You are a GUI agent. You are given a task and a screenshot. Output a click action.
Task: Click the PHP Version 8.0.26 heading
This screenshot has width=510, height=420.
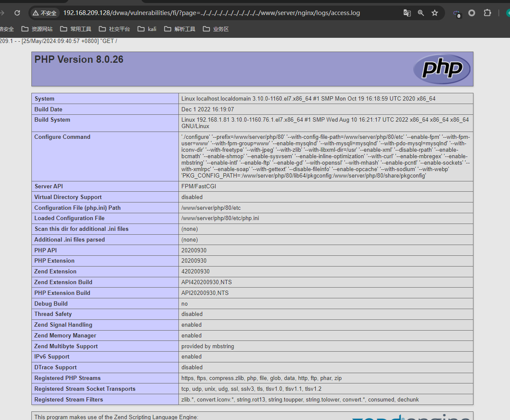click(x=79, y=60)
